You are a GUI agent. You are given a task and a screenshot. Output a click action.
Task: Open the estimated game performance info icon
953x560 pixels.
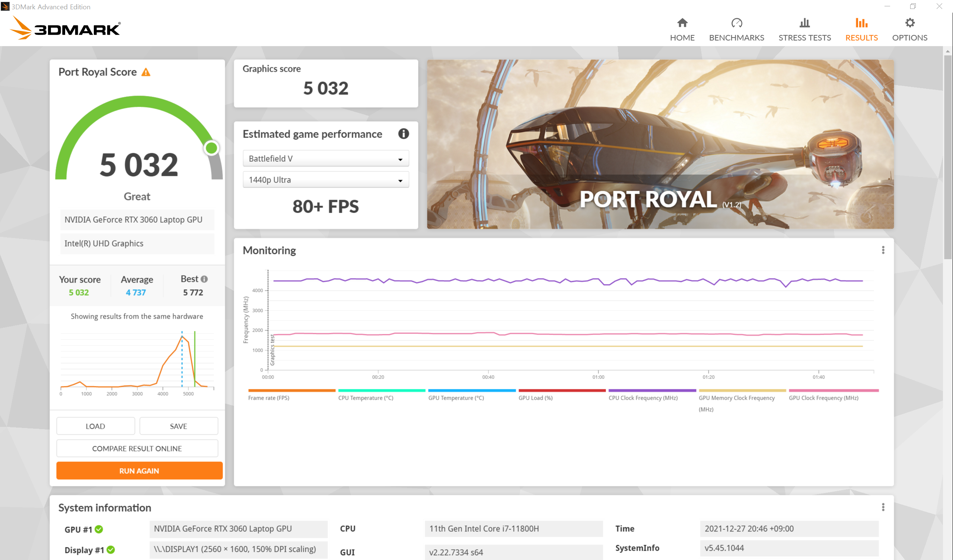pos(404,134)
